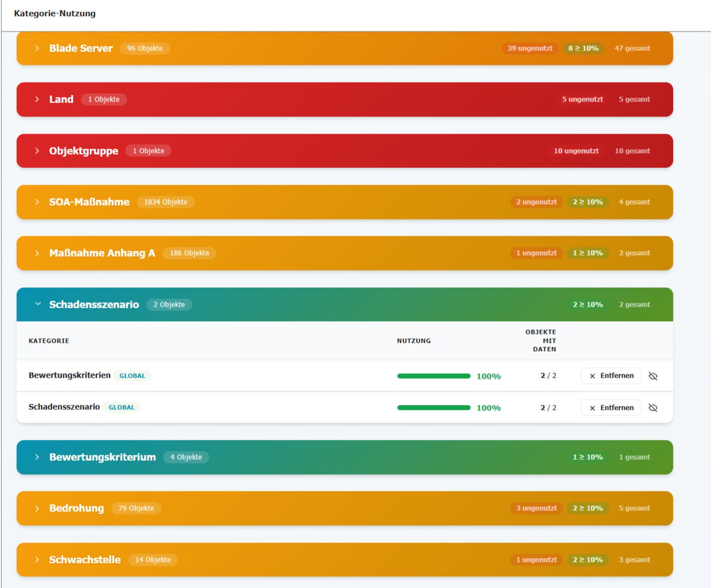Click '47 gesamt' on Blade Server
This screenshot has width=711, height=588.
click(x=632, y=48)
